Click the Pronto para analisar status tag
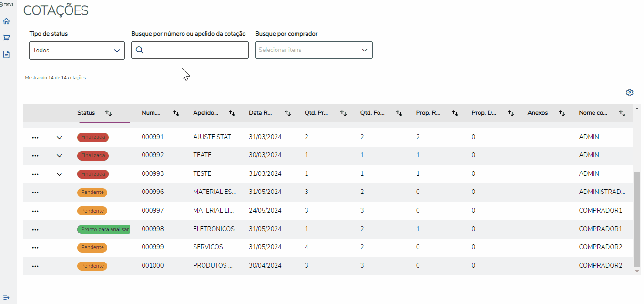Screen dimensions: 644x304 pos(103,229)
